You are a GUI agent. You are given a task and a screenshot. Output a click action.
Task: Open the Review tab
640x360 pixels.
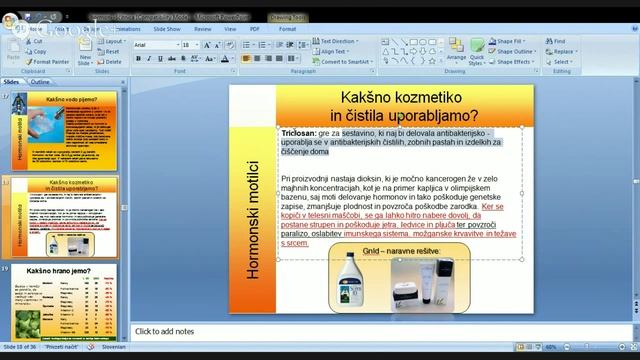tap(202, 29)
